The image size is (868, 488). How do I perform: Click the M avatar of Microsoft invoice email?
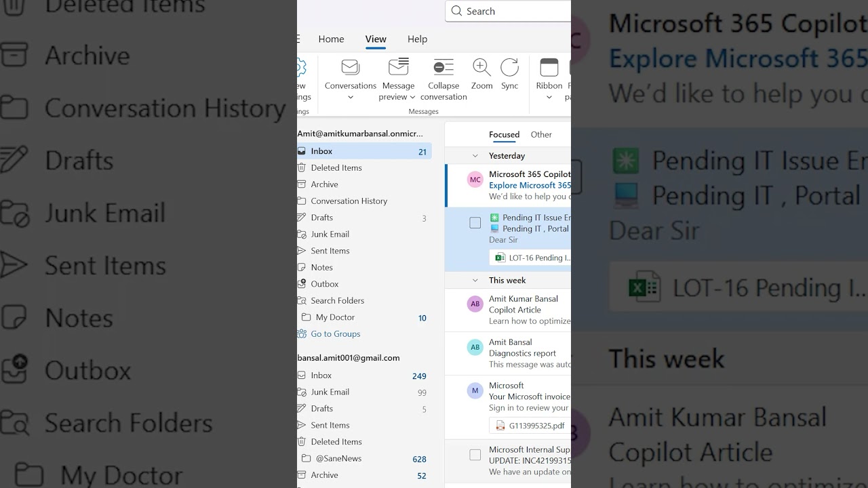click(x=475, y=390)
